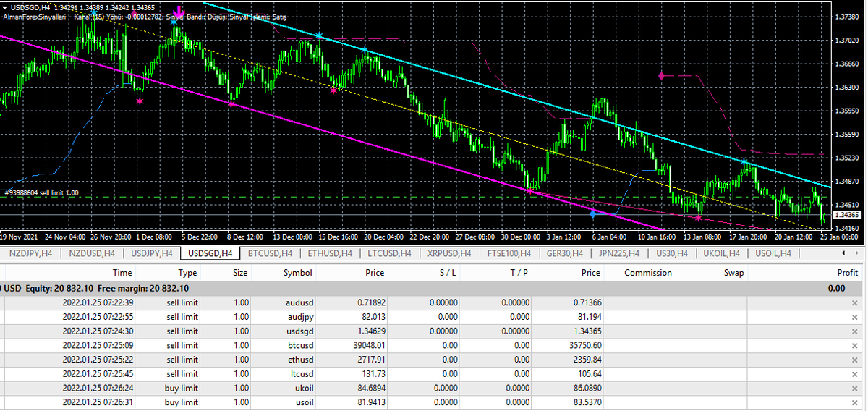This screenshot has width=868, height=411.
Task: Click the ethusd entry price 2717.91
Action: 371,360
